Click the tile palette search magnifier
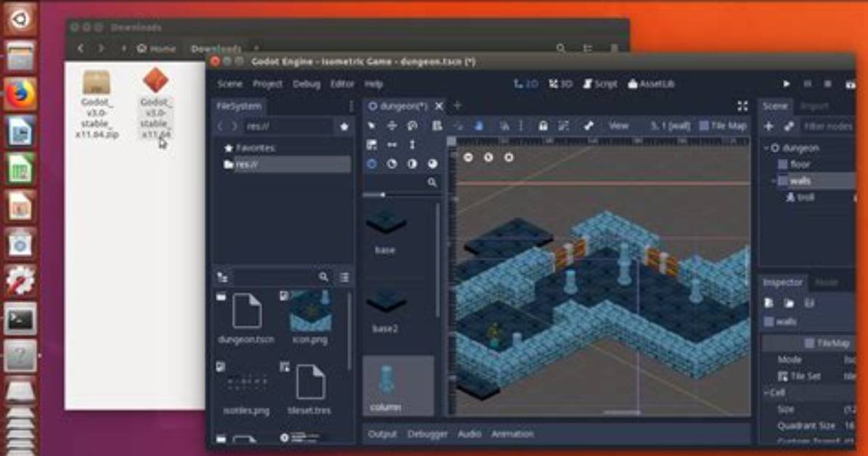The height and width of the screenshot is (456, 868). tap(432, 182)
